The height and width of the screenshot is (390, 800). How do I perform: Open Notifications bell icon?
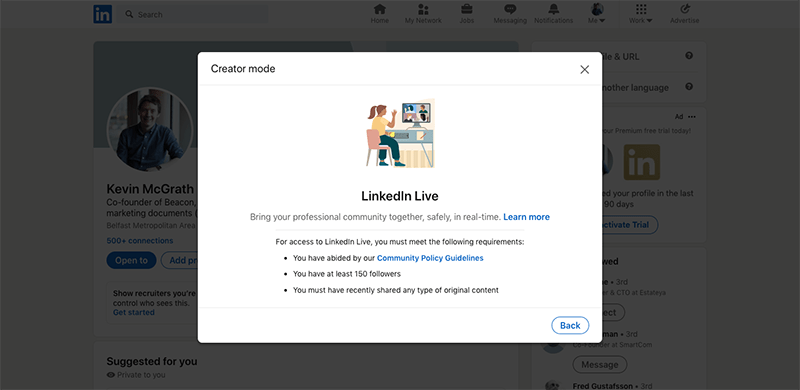(x=554, y=9)
